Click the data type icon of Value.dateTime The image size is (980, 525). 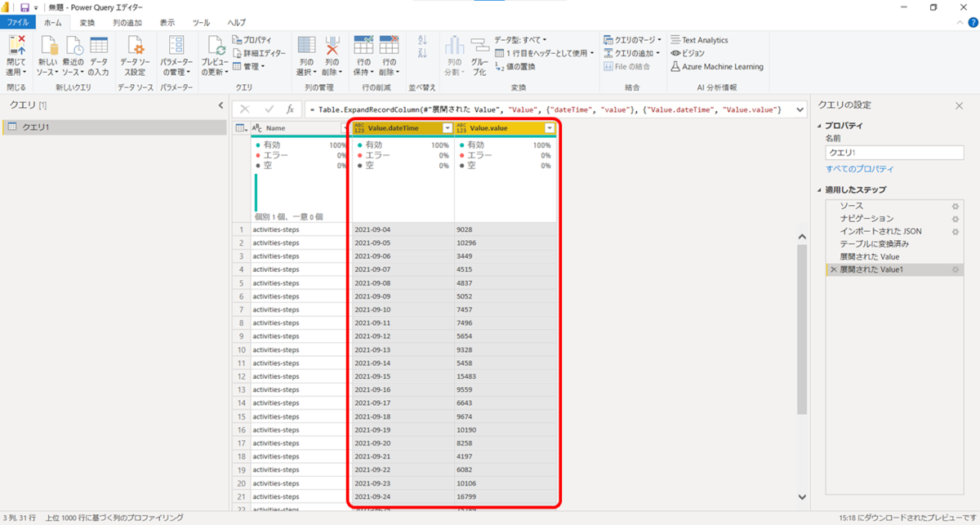pyautogui.click(x=359, y=128)
